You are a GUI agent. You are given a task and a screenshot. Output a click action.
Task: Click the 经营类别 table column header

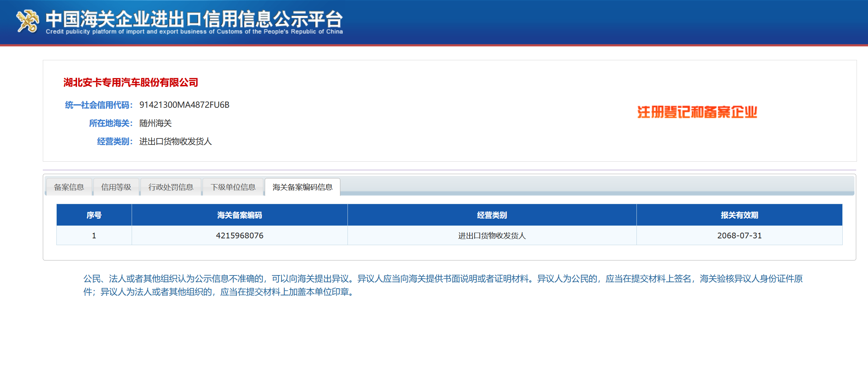coord(492,215)
